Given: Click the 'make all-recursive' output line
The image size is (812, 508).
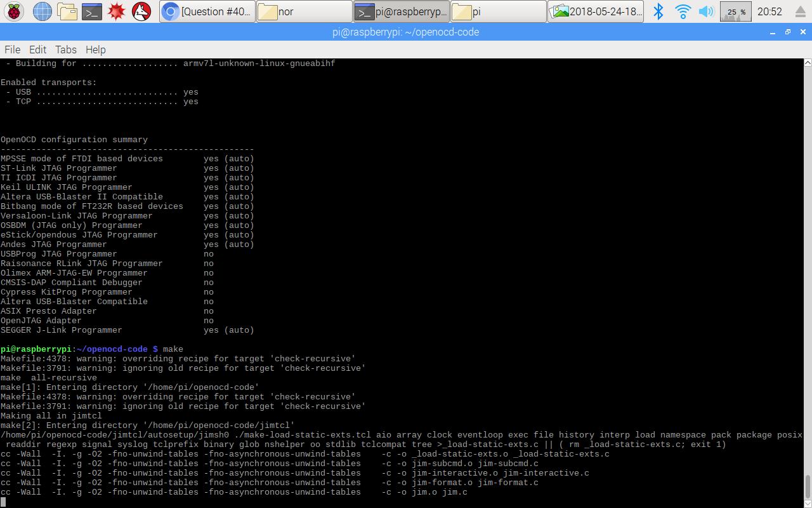Looking at the screenshot, I should tap(49, 378).
